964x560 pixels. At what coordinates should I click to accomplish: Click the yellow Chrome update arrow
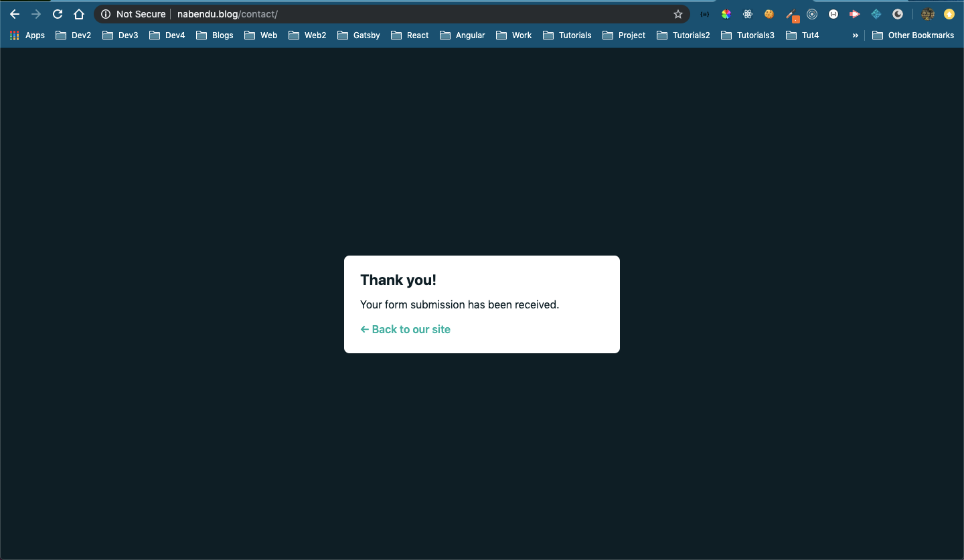(x=949, y=14)
